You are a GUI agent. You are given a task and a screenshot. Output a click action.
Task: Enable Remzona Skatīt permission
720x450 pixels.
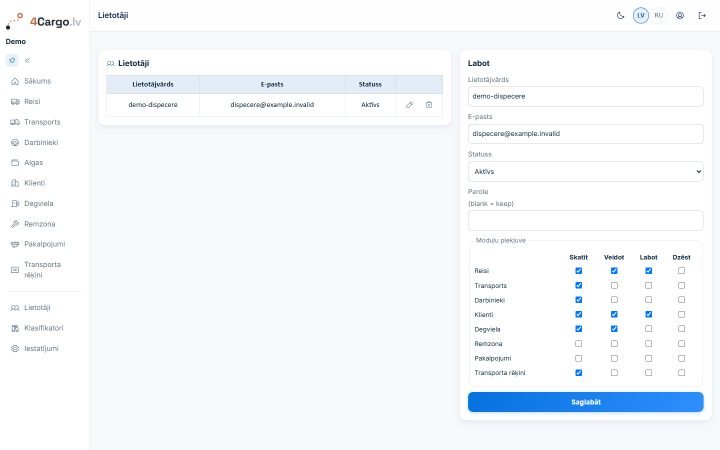pos(579,343)
